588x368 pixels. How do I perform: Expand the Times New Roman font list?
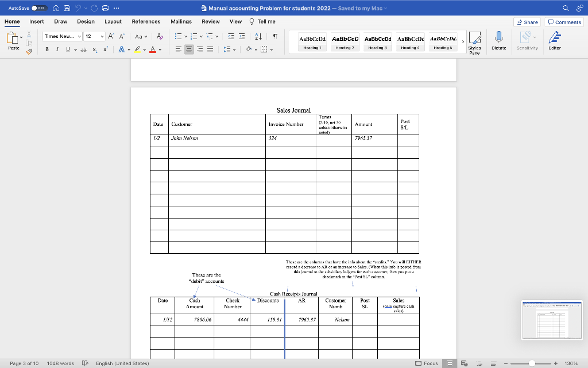pyautogui.click(x=79, y=36)
